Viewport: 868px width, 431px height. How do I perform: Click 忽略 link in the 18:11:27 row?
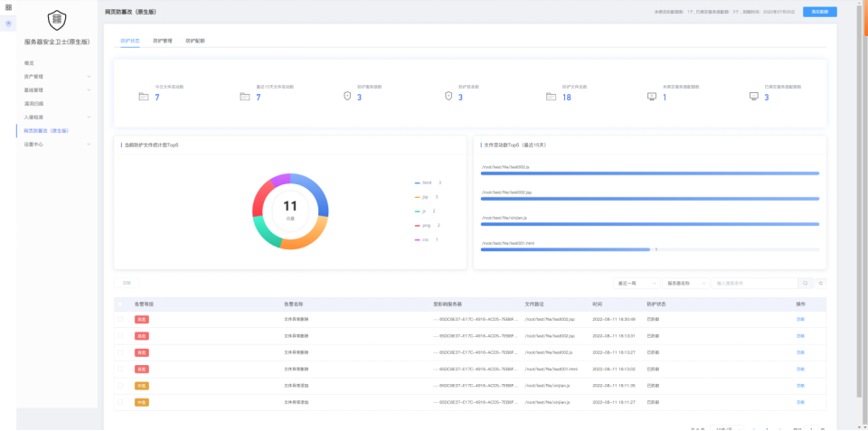tap(800, 402)
